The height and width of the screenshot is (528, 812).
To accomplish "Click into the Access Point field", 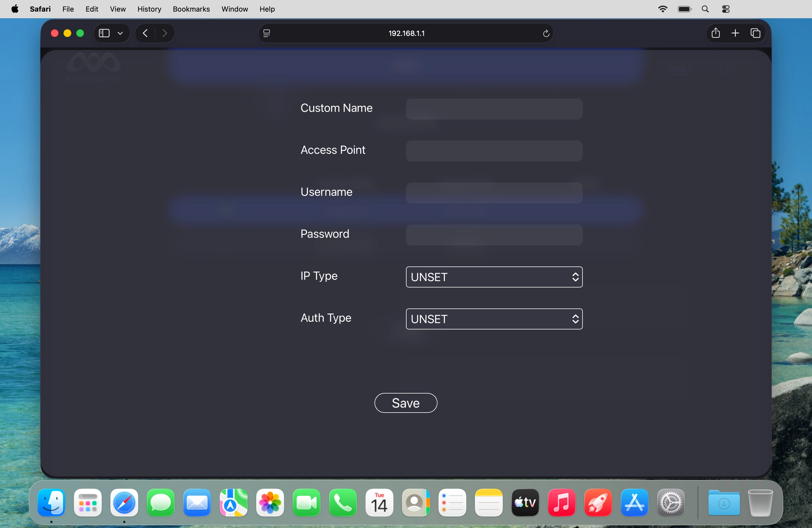I will point(494,151).
